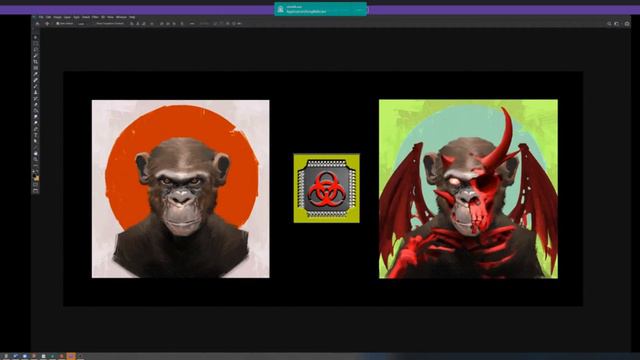Toggle Quick Mask mode icon
The width and height of the screenshot is (640, 360).
36,184
